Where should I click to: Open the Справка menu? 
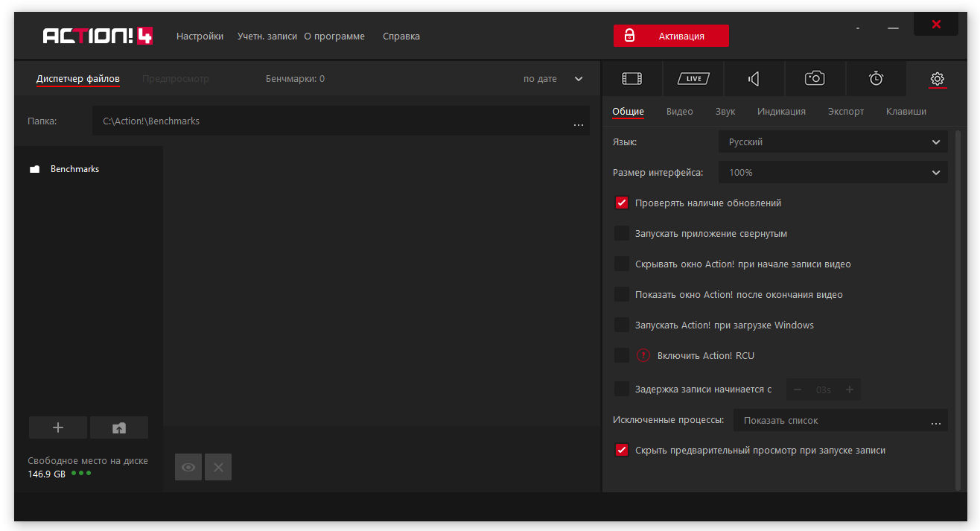(401, 36)
